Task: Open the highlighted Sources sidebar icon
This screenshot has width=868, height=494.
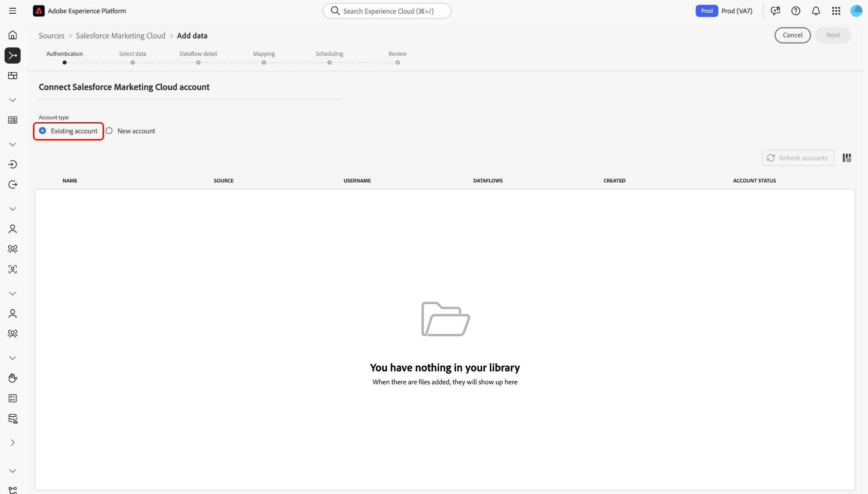Action: click(13, 55)
